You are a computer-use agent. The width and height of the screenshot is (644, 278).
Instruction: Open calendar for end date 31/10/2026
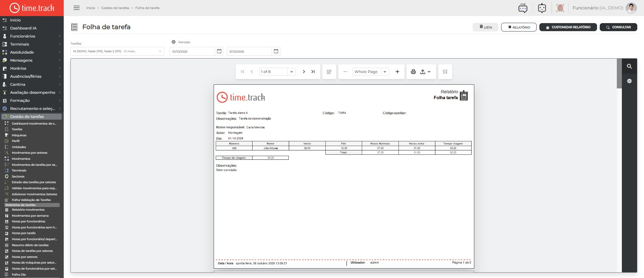tap(276, 51)
